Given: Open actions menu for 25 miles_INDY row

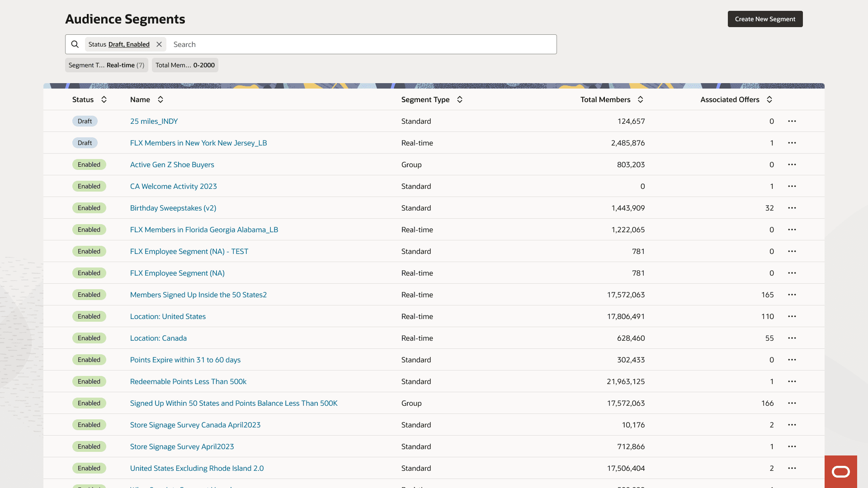Looking at the screenshot, I should (x=792, y=121).
